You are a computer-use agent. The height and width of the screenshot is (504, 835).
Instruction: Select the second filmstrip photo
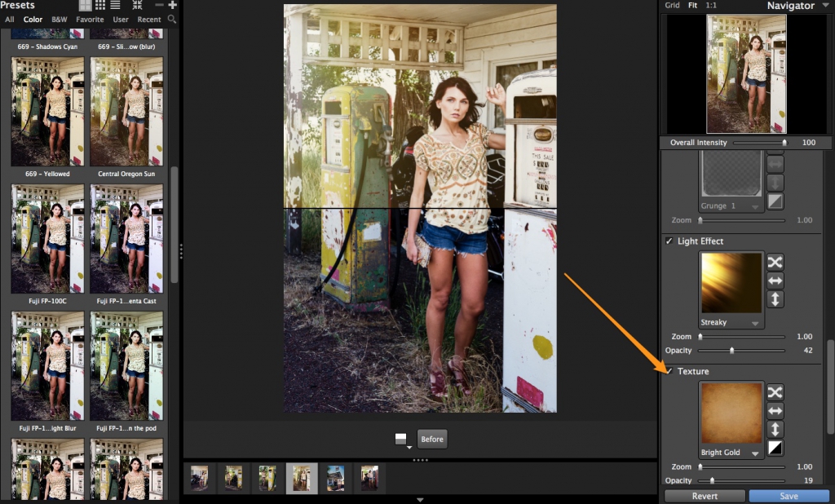[x=233, y=478]
